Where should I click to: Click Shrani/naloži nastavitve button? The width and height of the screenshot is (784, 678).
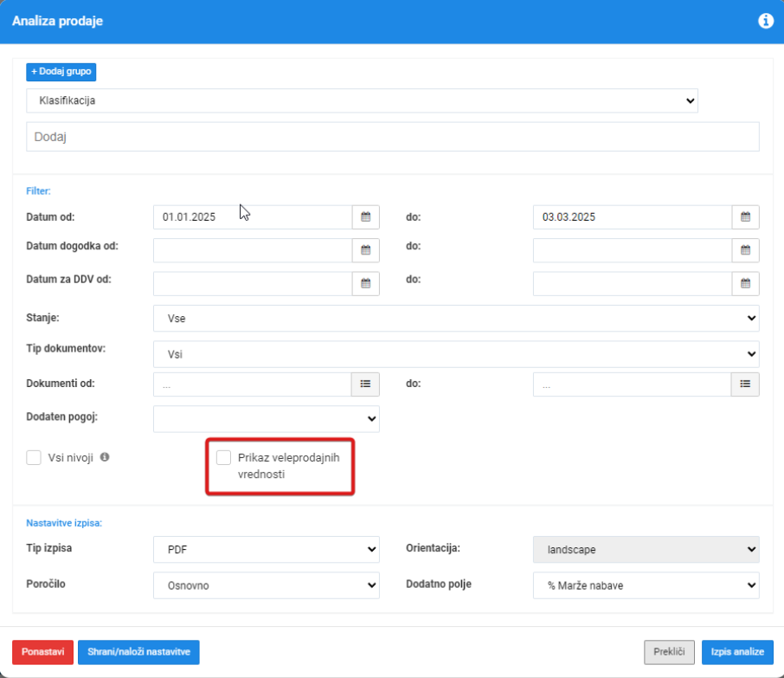[x=138, y=652]
